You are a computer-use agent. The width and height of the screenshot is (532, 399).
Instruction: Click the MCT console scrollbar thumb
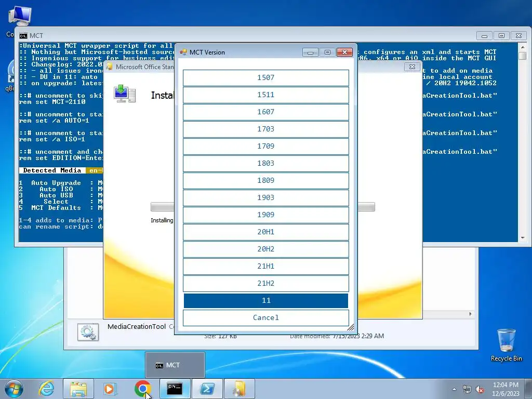(523, 56)
